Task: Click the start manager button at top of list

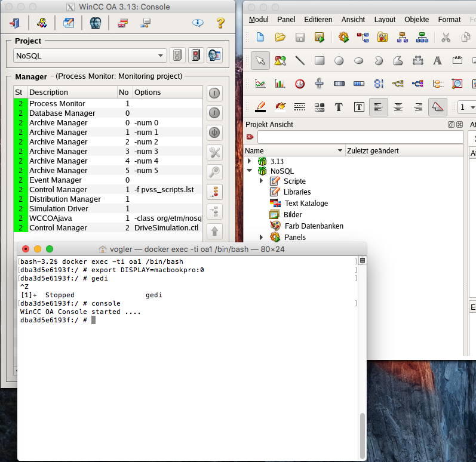Action: [214, 93]
